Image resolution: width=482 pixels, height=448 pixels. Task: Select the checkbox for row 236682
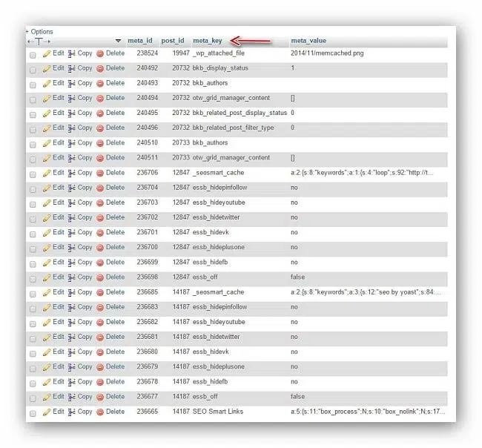coord(33,324)
